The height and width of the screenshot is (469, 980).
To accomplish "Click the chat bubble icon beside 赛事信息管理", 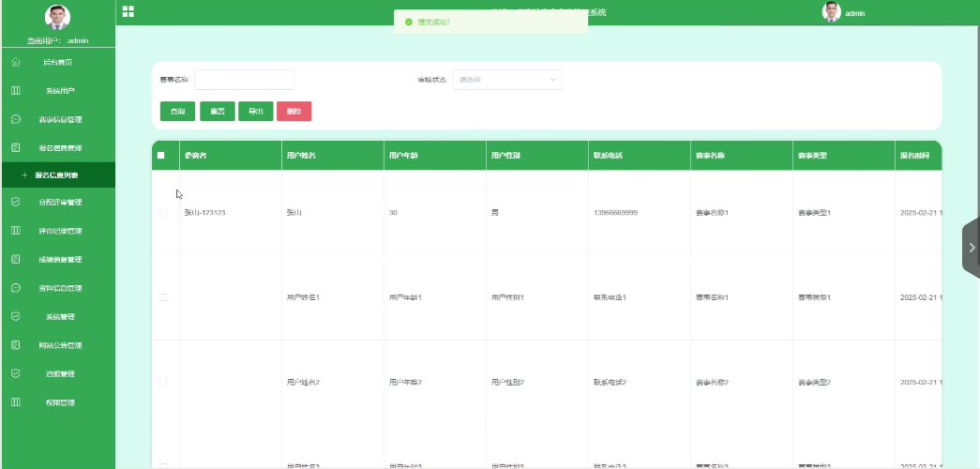I will point(16,119).
